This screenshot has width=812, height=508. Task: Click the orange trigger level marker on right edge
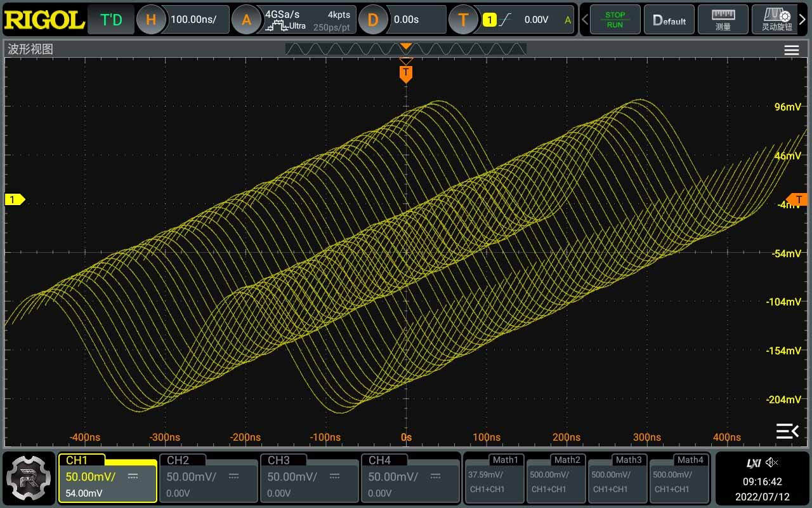coord(798,199)
